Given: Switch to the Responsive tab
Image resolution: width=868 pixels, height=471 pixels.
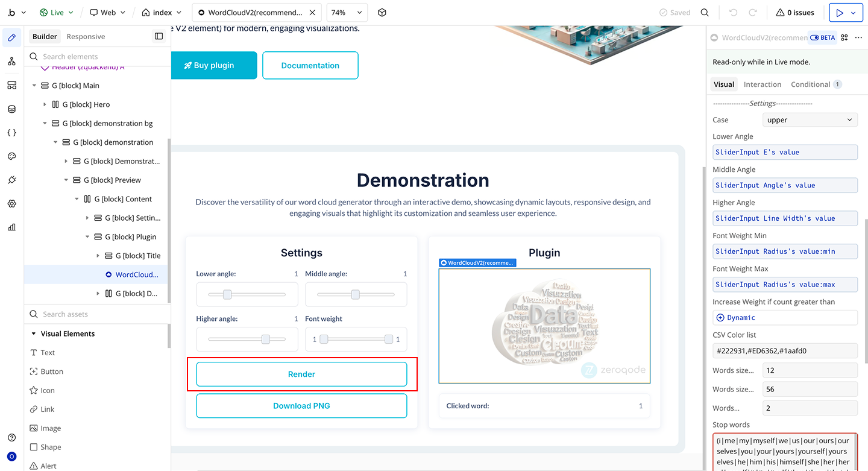Looking at the screenshot, I should point(86,36).
